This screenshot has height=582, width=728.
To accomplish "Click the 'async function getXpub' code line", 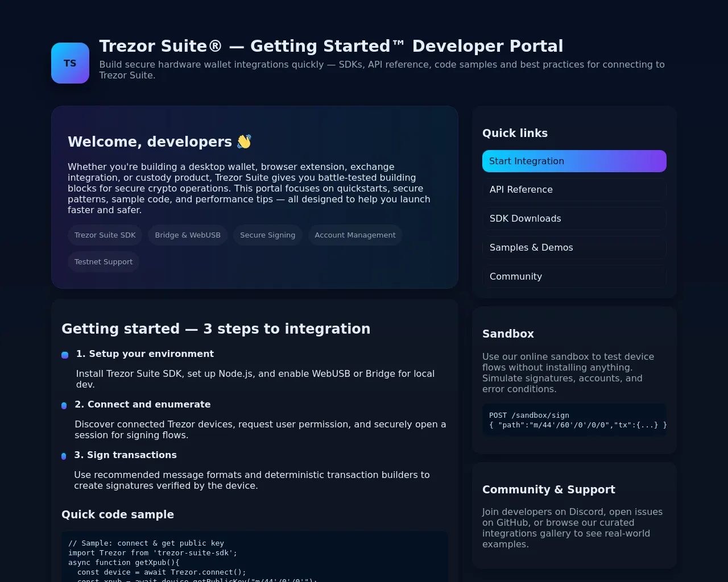I will [x=124, y=563].
